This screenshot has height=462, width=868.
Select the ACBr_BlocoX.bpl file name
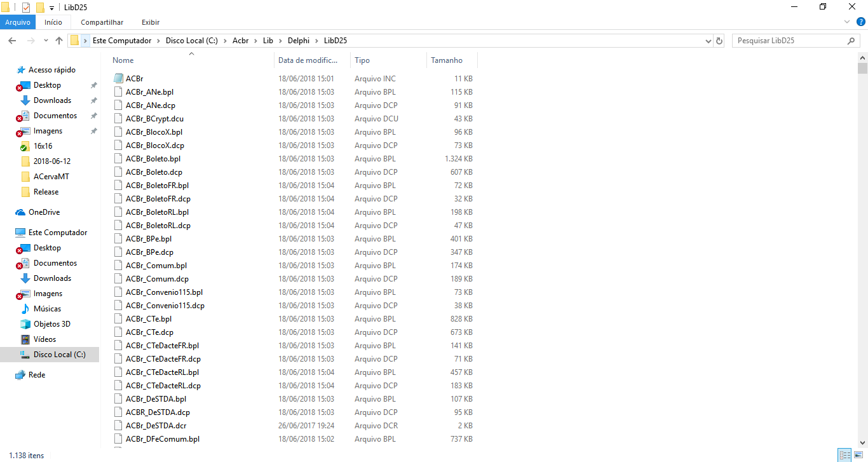(154, 132)
